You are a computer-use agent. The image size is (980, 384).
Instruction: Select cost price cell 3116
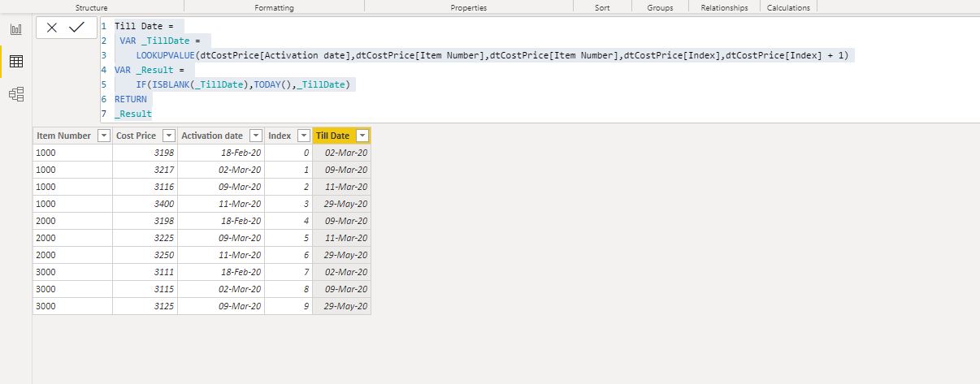click(145, 187)
